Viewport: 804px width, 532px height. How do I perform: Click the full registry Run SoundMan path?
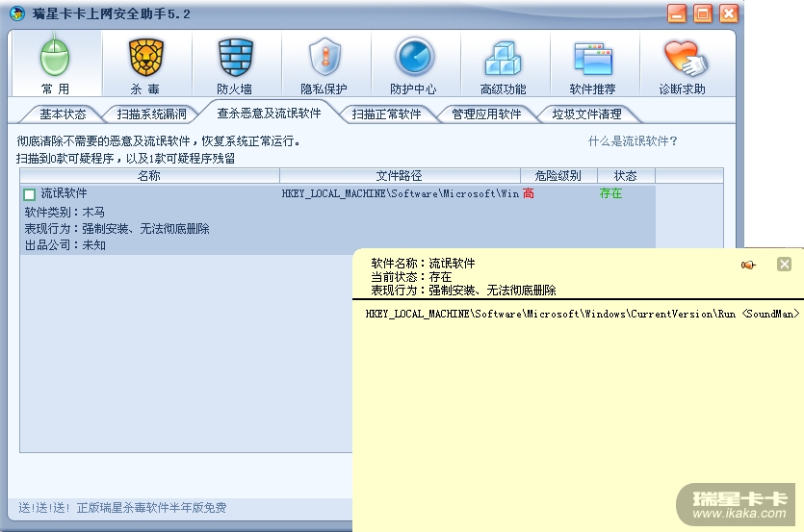click(582, 314)
